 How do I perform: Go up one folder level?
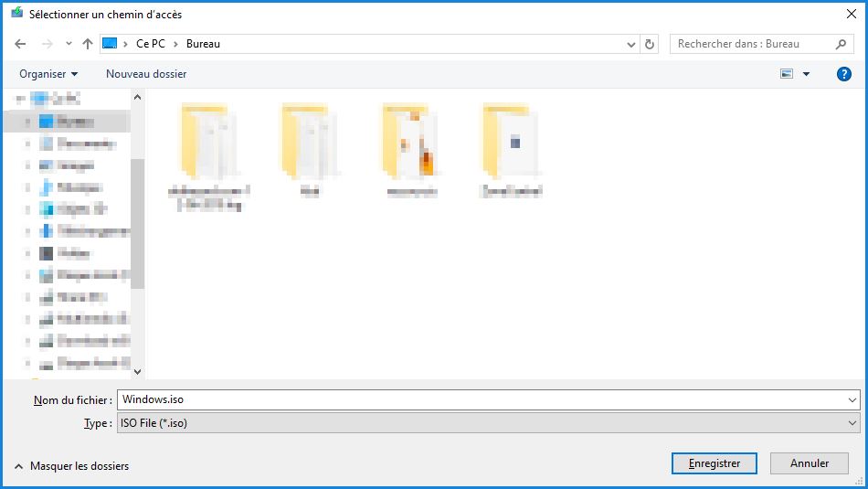(x=88, y=44)
